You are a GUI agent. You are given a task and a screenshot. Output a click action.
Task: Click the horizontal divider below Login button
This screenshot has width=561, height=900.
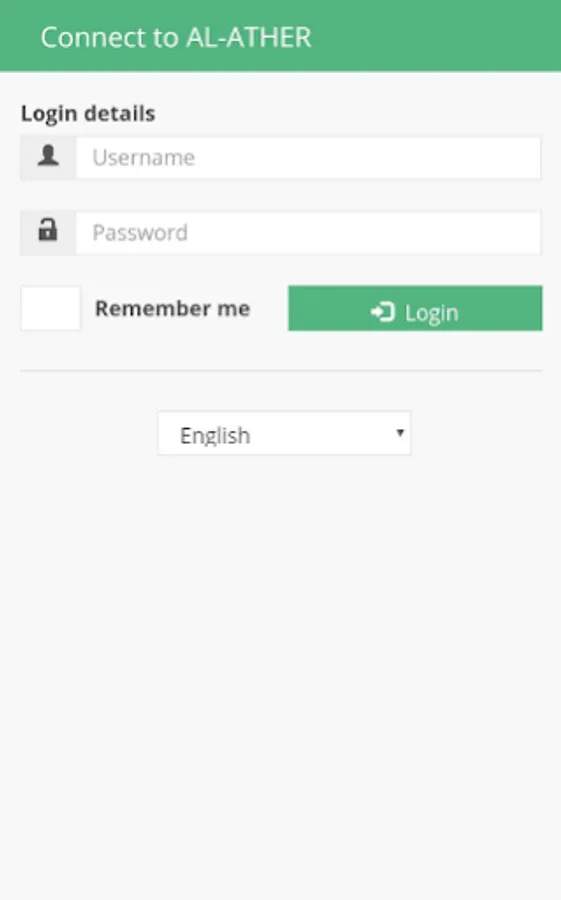[281, 371]
